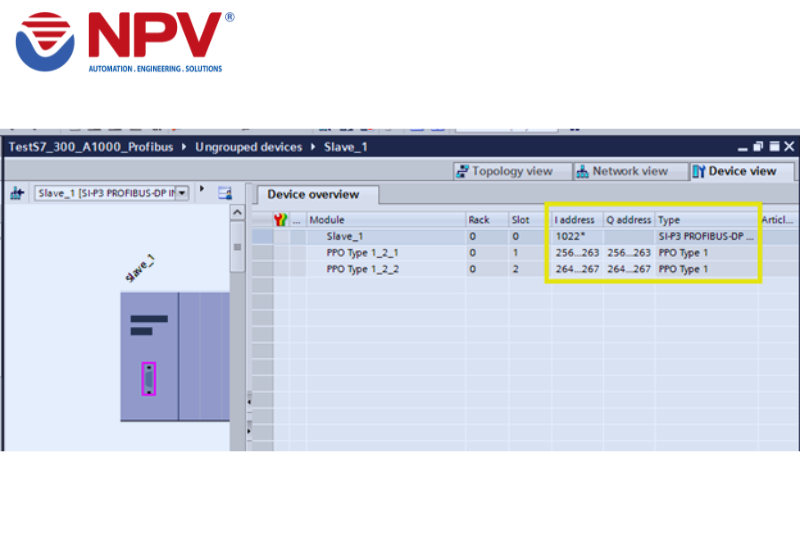Click I address cell showing 256...263
The image size is (800, 533).
(577, 253)
